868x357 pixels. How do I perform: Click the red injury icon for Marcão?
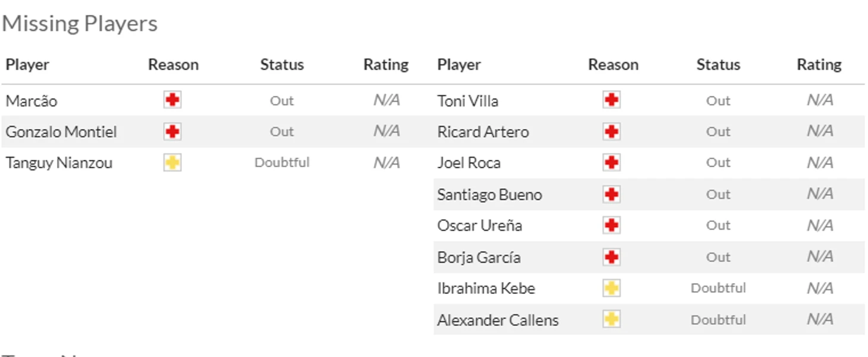(172, 100)
